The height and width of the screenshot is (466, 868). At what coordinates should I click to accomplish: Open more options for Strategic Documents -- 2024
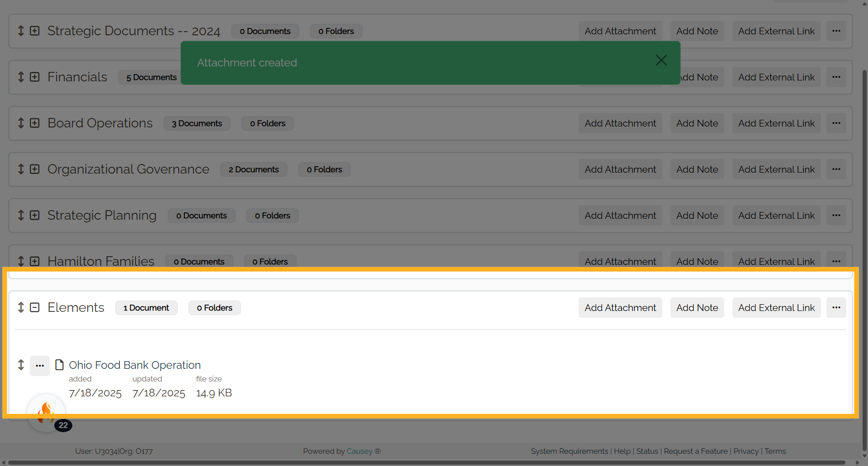point(836,31)
